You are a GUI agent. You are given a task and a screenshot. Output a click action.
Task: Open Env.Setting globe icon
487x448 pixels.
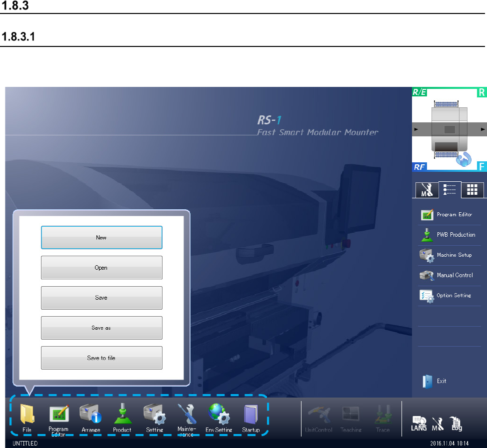pos(219,414)
